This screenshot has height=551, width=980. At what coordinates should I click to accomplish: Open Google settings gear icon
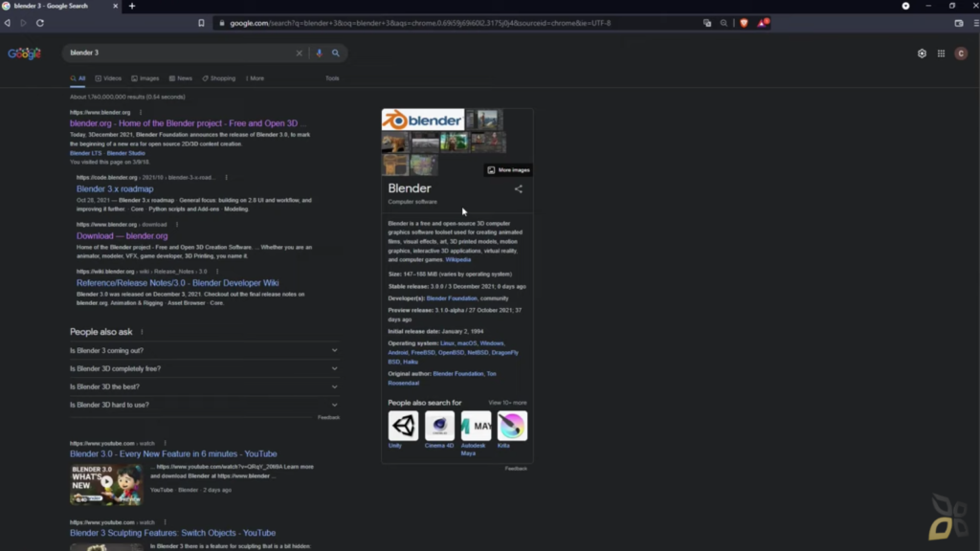(922, 54)
